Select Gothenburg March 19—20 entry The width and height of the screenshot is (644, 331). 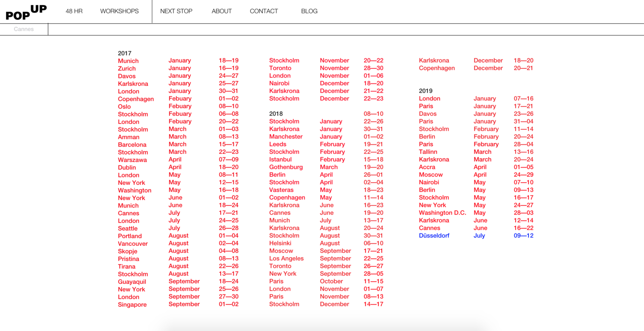(x=326, y=167)
